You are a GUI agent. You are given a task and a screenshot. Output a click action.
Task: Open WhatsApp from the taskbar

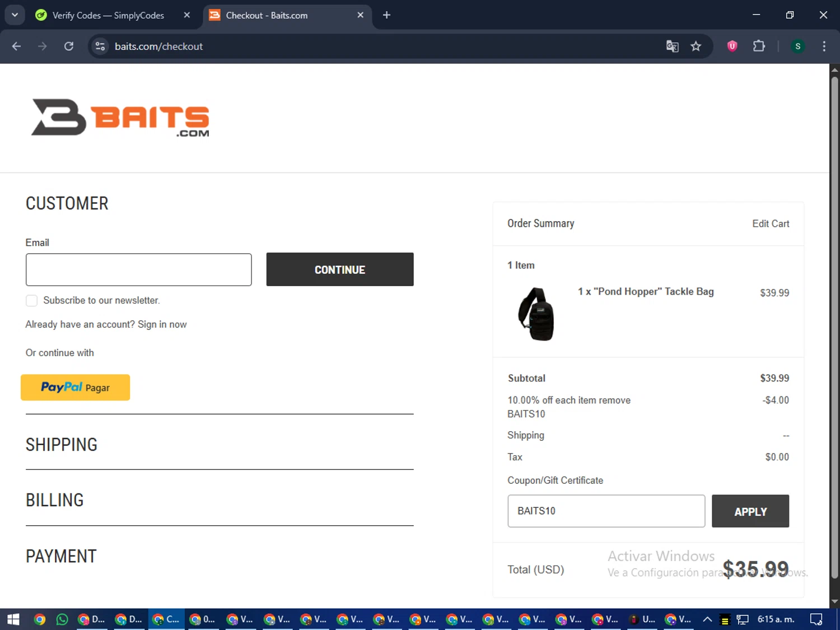[x=62, y=619]
